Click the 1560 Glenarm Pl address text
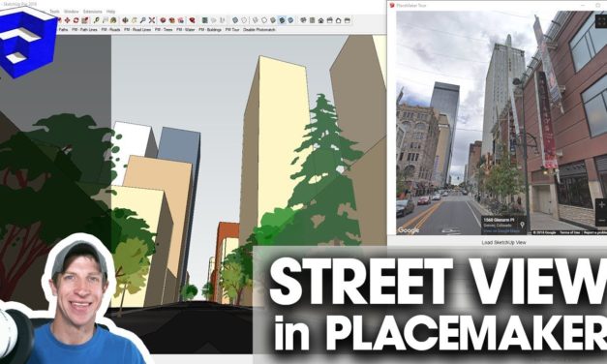Screen dimensions: 607x364 point(499,220)
